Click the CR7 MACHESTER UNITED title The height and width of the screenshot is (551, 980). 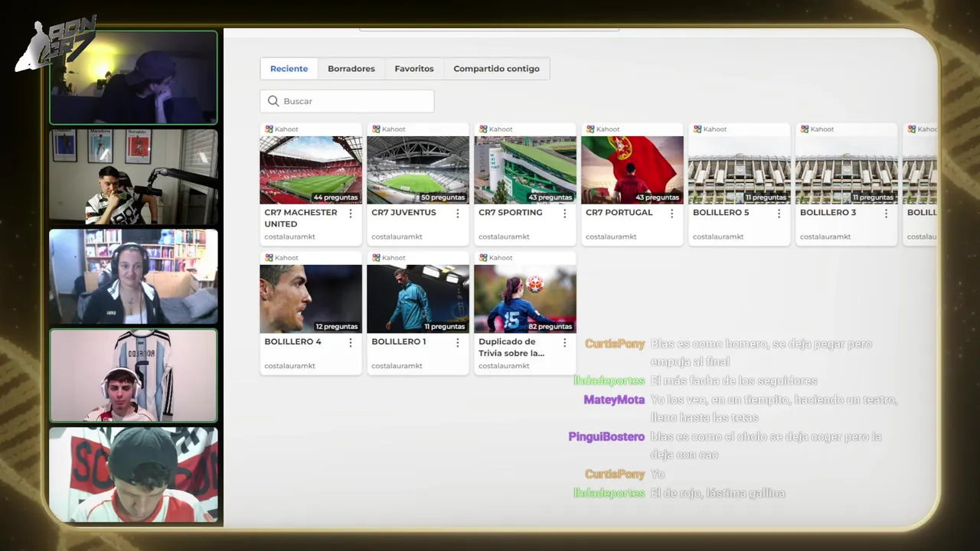pyautogui.click(x=301, y=218)
